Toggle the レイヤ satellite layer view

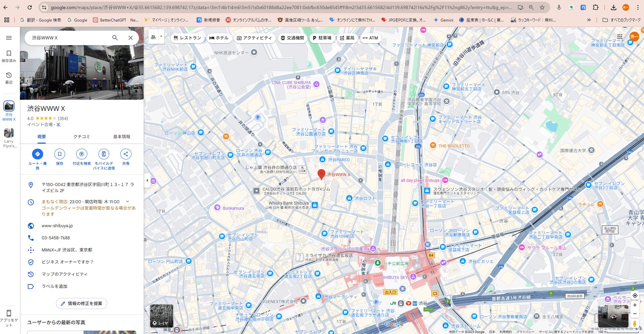pyautogui.click(x=162, y=316)
